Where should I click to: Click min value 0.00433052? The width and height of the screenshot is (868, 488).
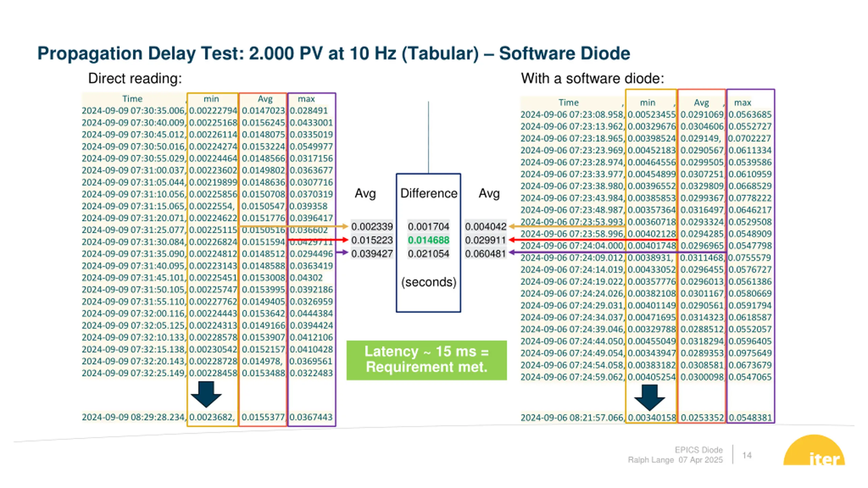pyautogui.click(x=652, y=269)
